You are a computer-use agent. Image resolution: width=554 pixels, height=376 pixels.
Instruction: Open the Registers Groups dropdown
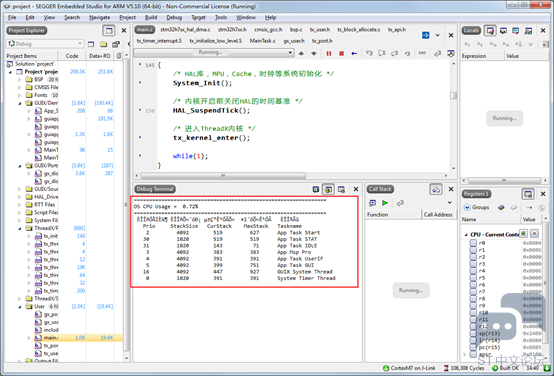click(477, 207)
